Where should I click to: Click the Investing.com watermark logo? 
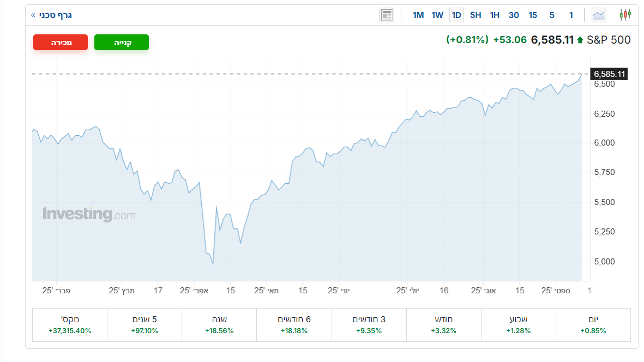[89, 214]
